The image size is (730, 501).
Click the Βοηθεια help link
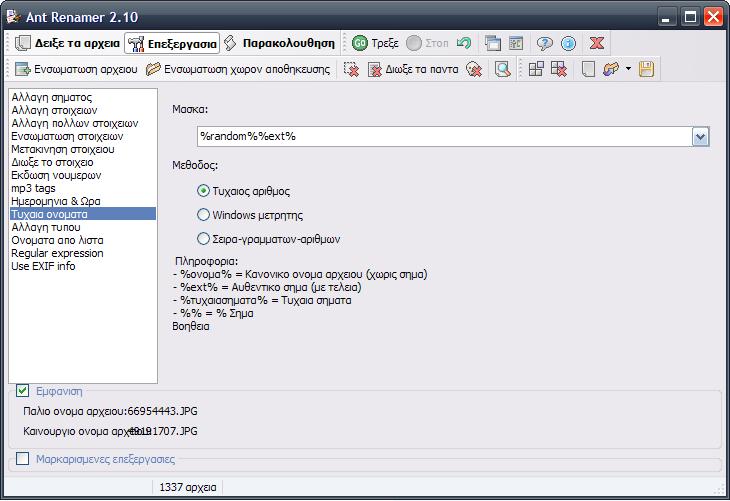[191, 326]
